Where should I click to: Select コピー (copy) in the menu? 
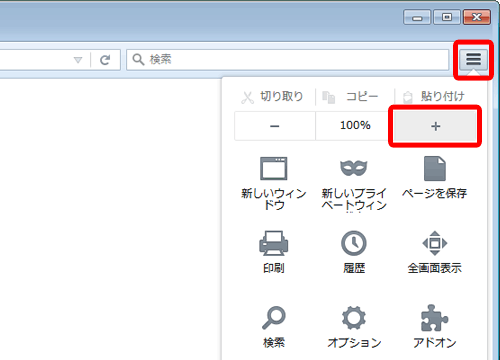tap(350, 97)
